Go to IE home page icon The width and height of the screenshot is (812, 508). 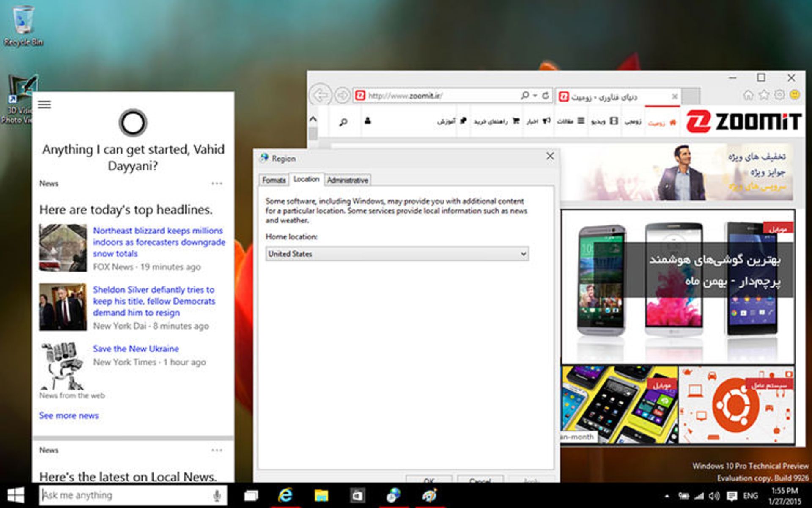748,95
